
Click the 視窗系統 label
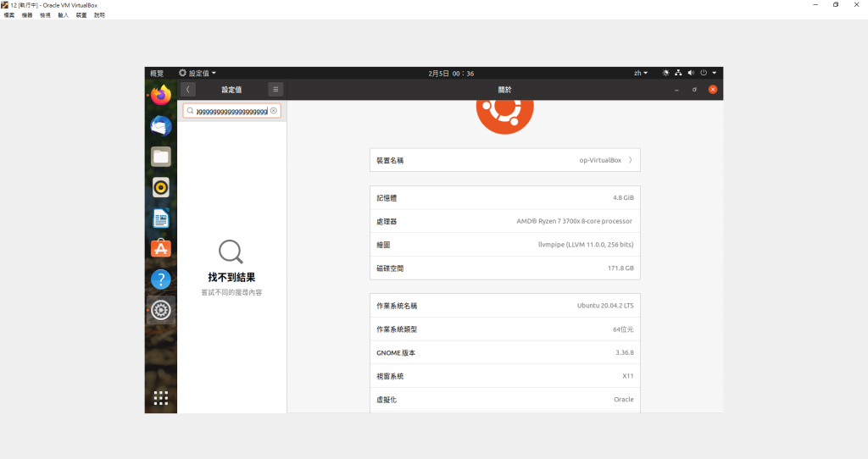(390, 376)
